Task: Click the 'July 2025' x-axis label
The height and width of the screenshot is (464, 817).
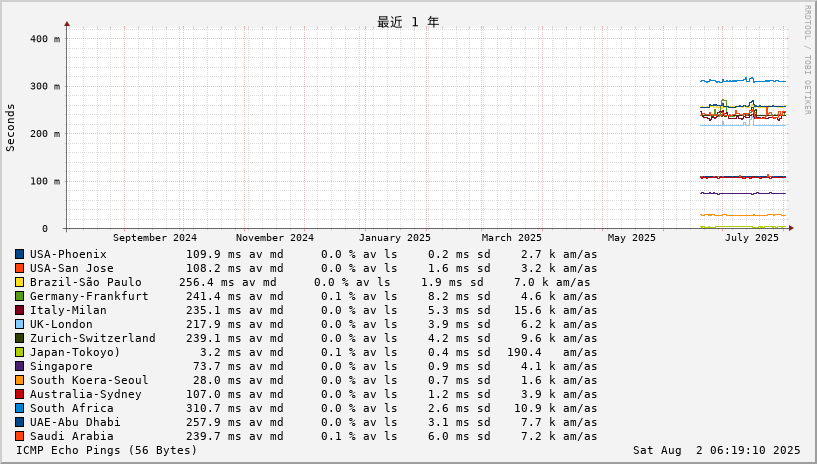Action: click(x=751, y=237)
